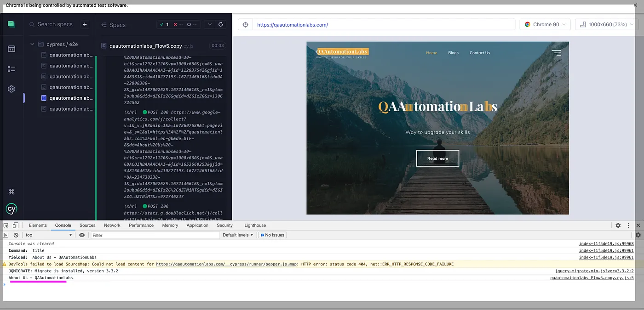Click the runner URL bar qaautomationlabs.com
The width and height of the screenshot is (644, 310).
coord(384,25)
